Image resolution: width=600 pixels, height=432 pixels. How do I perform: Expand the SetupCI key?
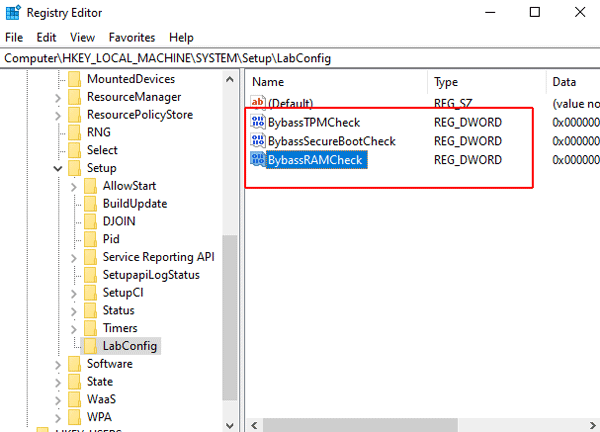(74, 293)
